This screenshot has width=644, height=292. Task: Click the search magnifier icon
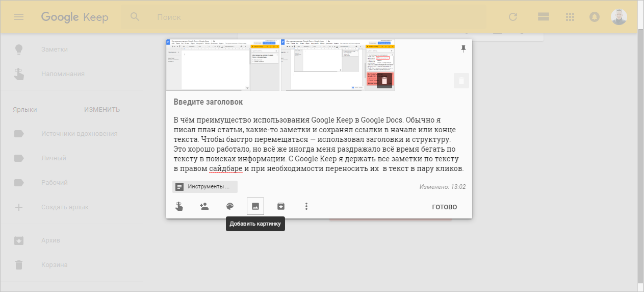tap(135, 17)
